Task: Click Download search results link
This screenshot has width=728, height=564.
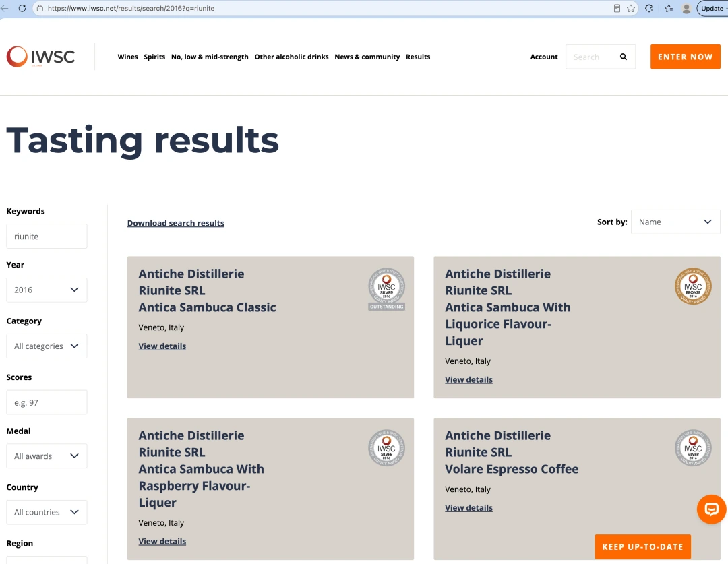Action: [x=175, y=223]
